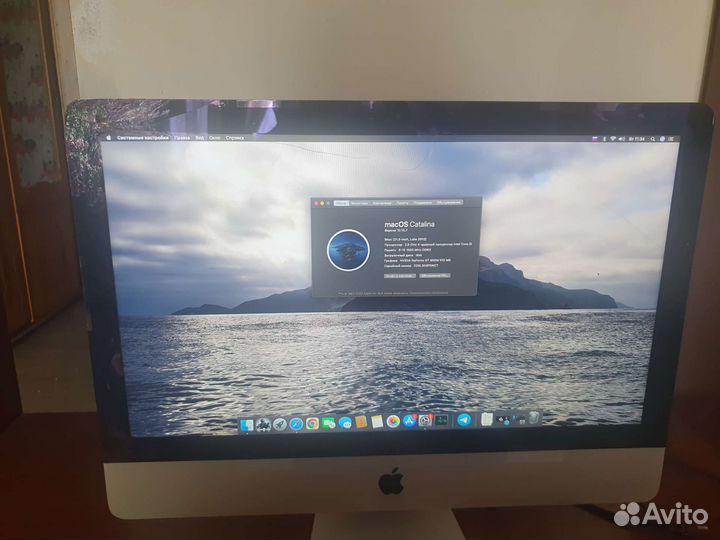Viewport: 720px width, 540px height.
Task: Open the Notes app in dock
Action: click(x=377, y=422)
